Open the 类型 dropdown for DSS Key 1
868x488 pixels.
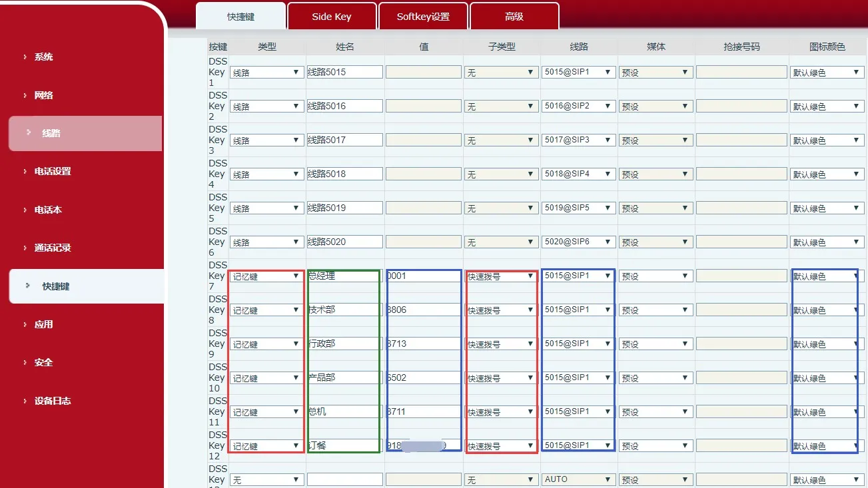(266, 71)
